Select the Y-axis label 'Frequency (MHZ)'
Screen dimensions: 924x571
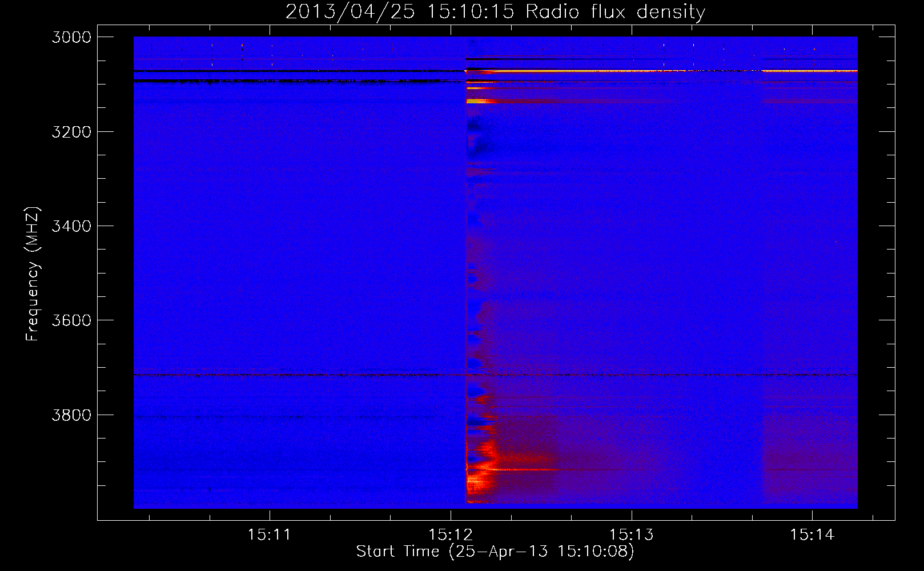tap(33, 274)
